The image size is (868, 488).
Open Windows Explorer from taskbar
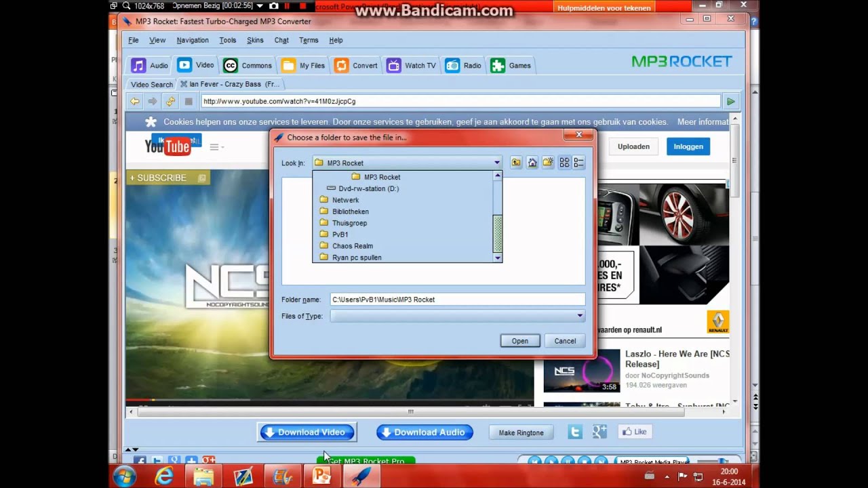point(203,476)
